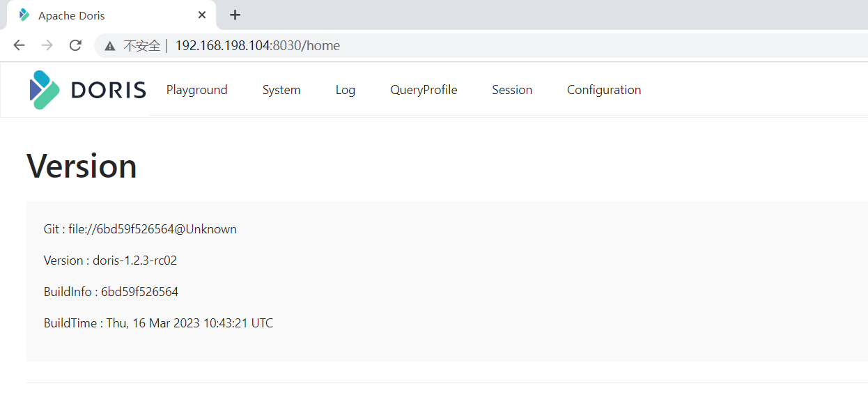Go back to the previous page
Image resolution: width=868 pixels, height=404 pixels.
coord(19,45)
